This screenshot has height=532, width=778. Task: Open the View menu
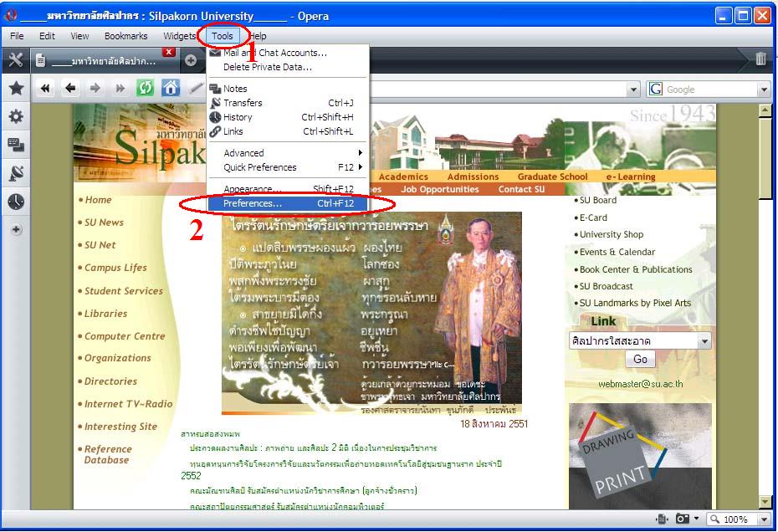(x=79, y=36)
